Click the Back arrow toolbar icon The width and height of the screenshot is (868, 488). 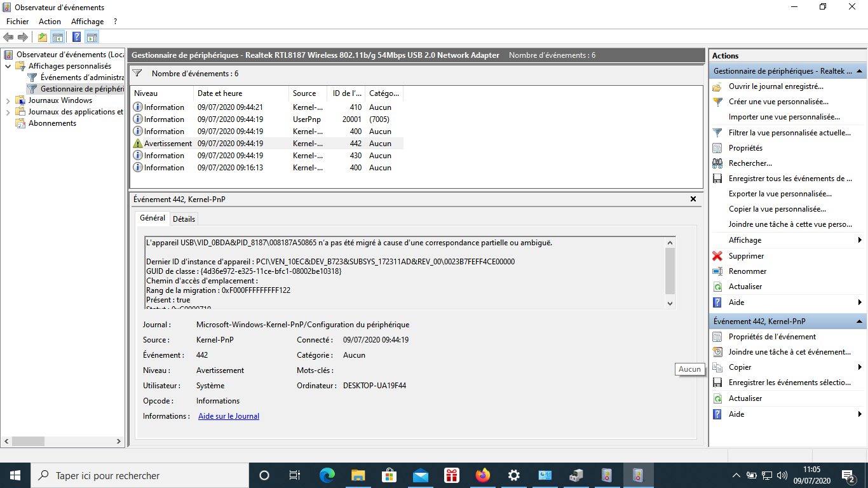[x=8, y=37]
